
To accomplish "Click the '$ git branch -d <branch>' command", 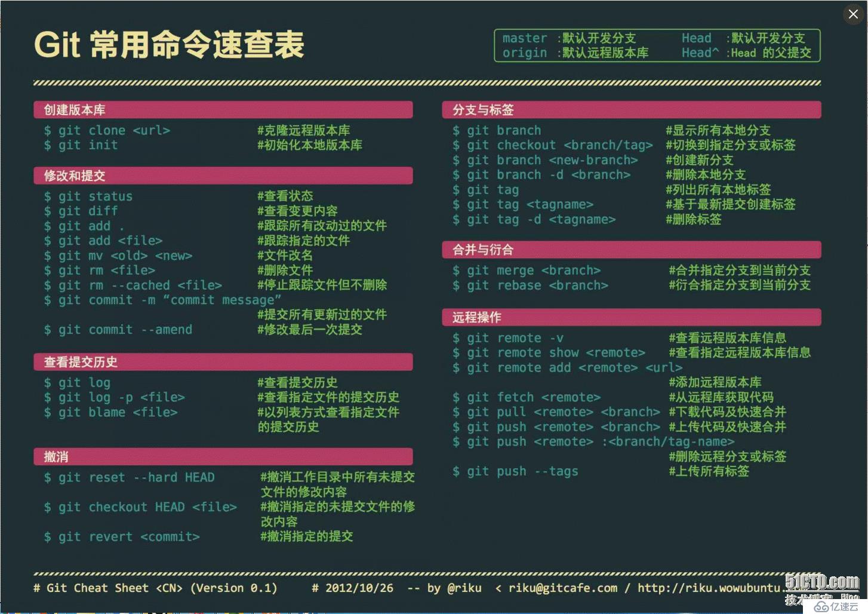I will click(541, 175).
